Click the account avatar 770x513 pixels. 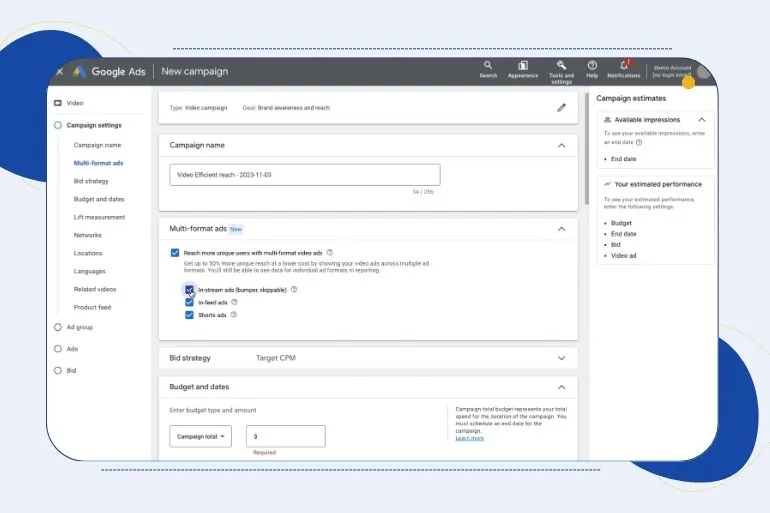704,72
